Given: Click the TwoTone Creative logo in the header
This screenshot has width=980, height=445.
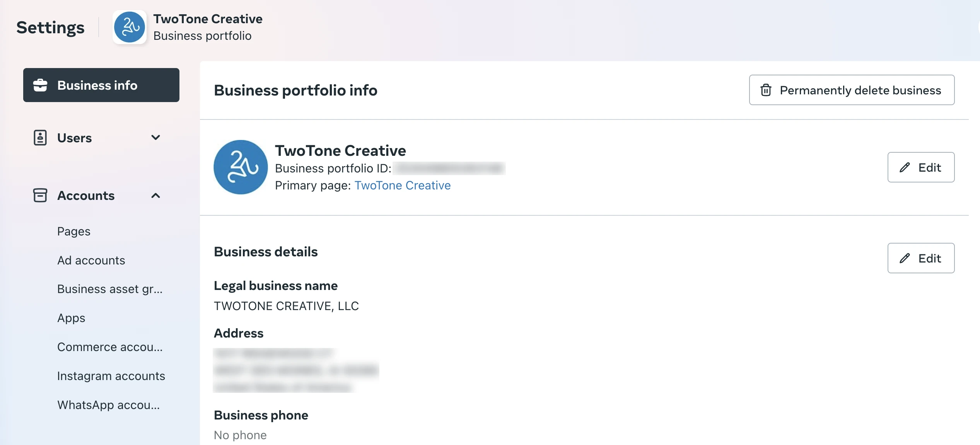Looking at the screenshot, I should click(130, 27).
